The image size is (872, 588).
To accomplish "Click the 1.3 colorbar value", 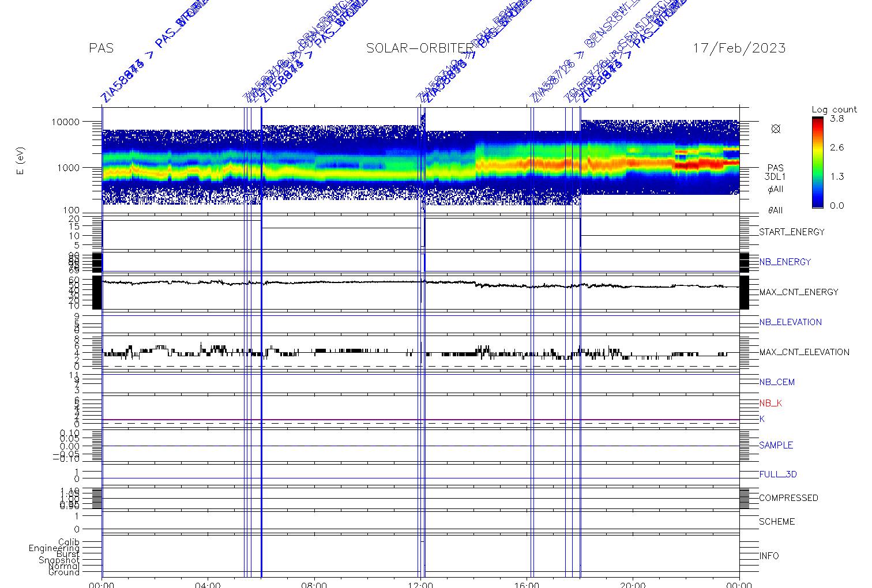I will pyautogui.click(x=837, y=176).
